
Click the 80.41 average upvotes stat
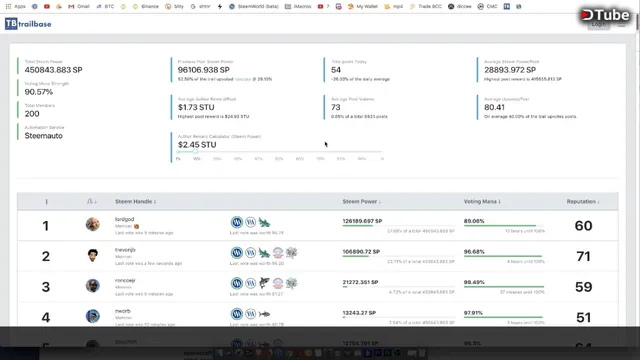(494, 107)
